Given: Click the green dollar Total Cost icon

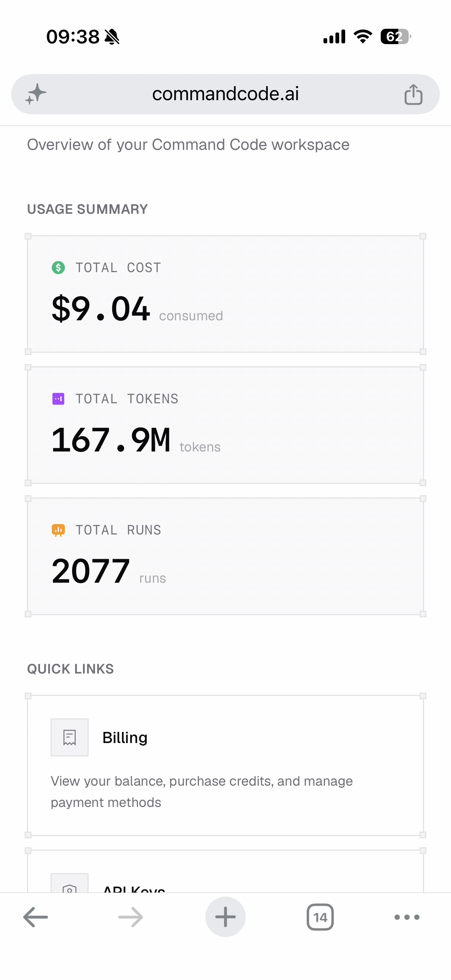Looking at the screenshot, I should pyautogui.click(x=58, y=268).
